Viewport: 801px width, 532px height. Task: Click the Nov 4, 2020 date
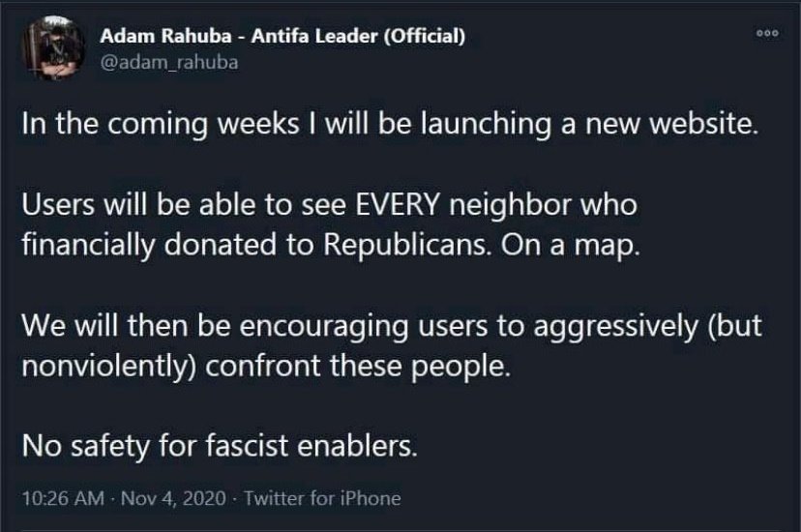pyautogui.click(x=173, y=498)
